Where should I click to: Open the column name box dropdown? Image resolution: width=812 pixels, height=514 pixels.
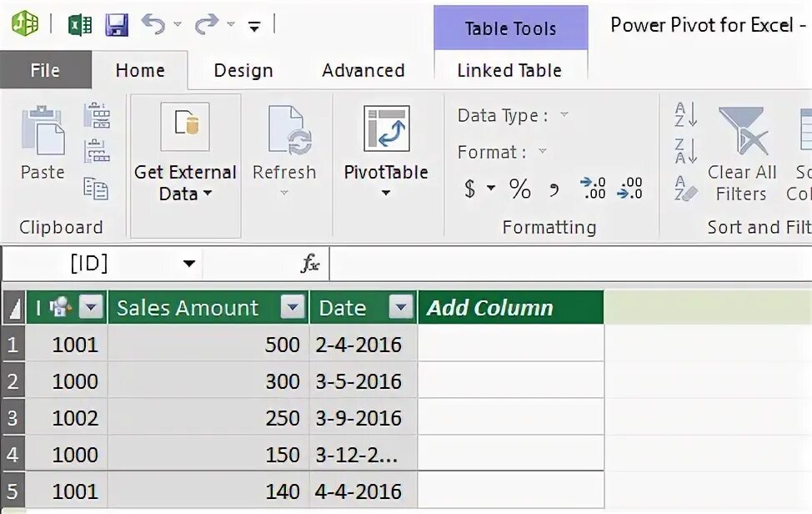[x=189, y=264]
